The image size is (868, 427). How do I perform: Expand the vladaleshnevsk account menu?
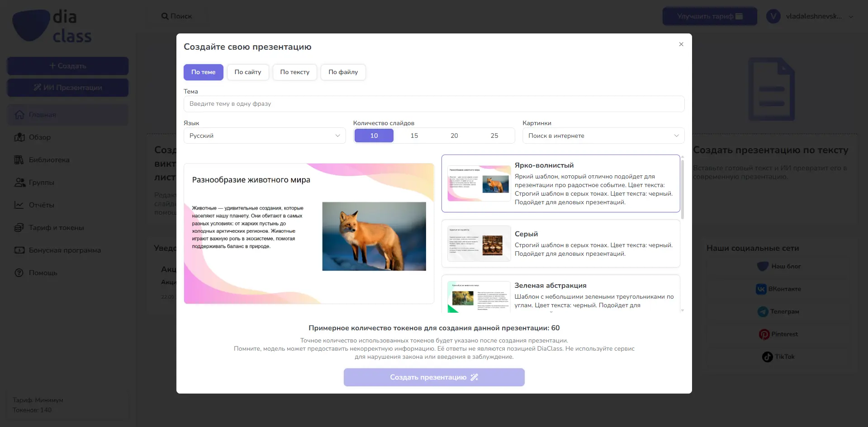point(810,16)
